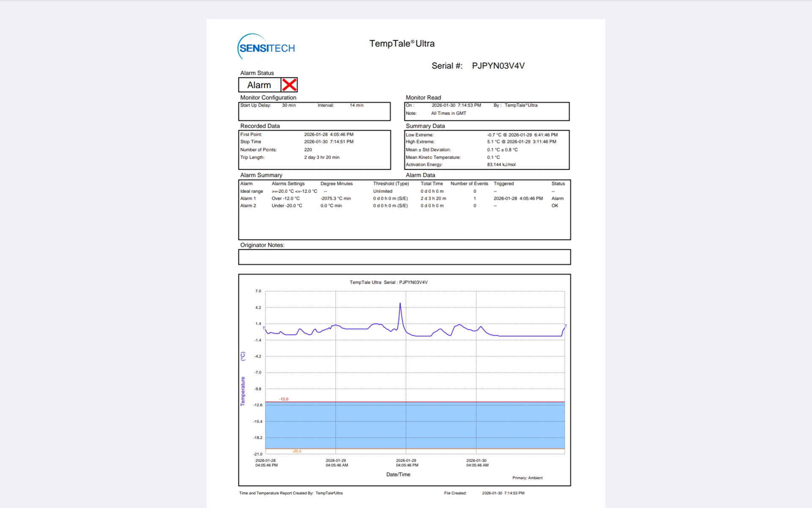812x508 pixels.
Task: Click the Alarm 1 row in Alarm Summary
Action: (248, 199)
